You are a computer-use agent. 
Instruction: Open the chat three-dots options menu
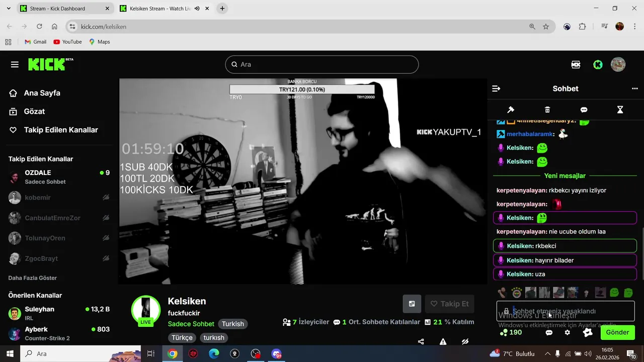tap(634, 88)
